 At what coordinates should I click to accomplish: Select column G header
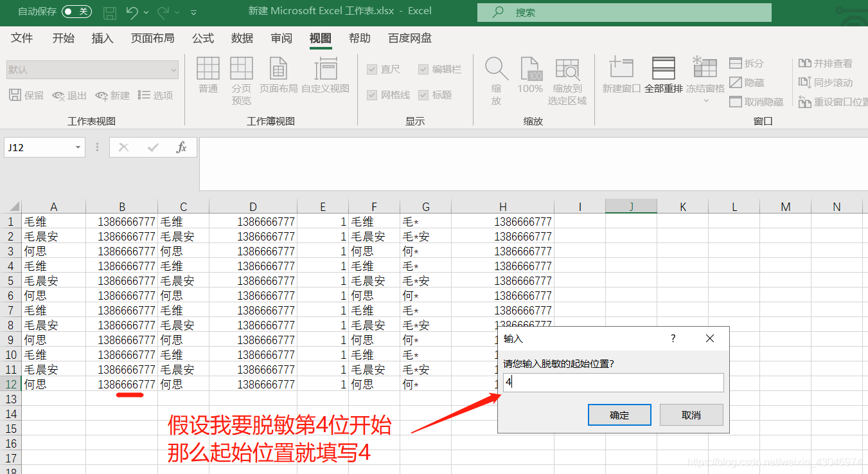[425, 206]
